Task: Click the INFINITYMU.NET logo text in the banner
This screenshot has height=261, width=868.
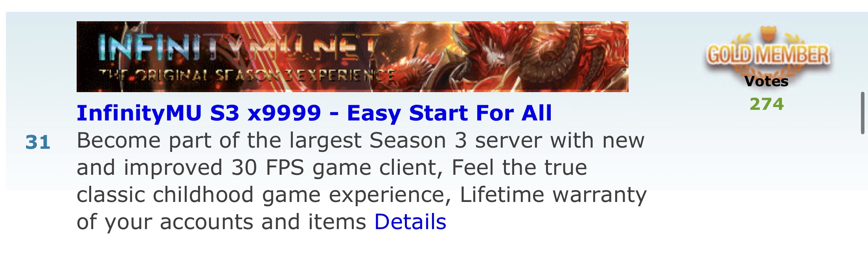Action: click(x=239, y=48)
